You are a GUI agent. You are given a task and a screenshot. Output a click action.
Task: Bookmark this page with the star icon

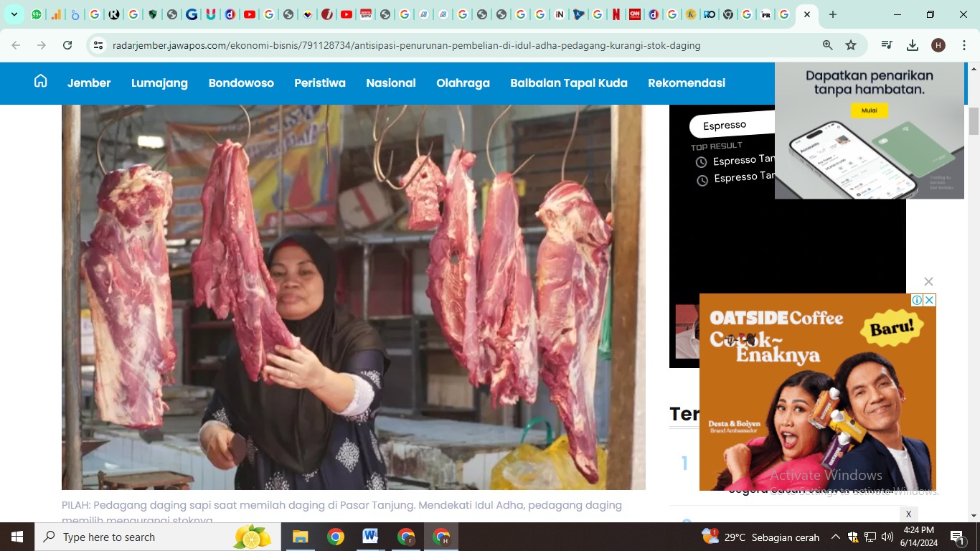(851, 45)
